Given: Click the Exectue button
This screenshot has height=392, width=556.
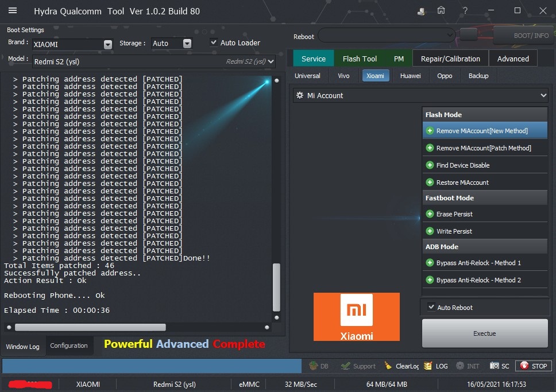Looking at the screenshot, I should pyautogui.click(x=484, y=333).
